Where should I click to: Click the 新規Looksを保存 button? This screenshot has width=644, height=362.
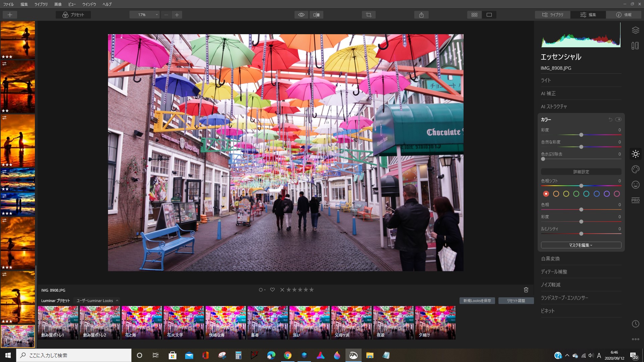coord(477,301)
